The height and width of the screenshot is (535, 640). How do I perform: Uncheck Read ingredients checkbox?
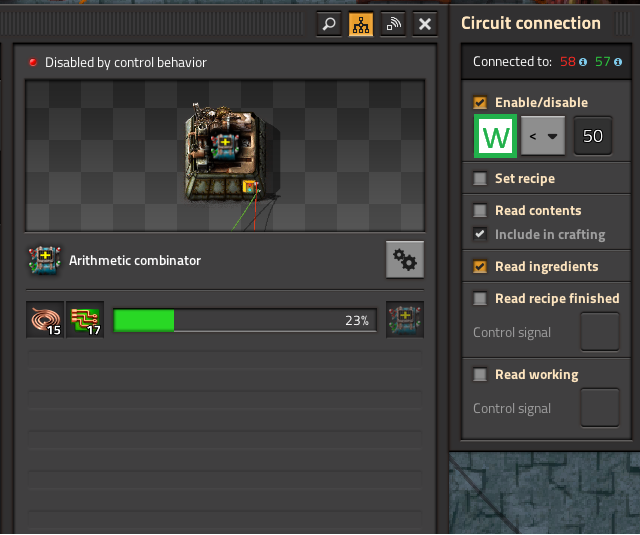[480, 266]
